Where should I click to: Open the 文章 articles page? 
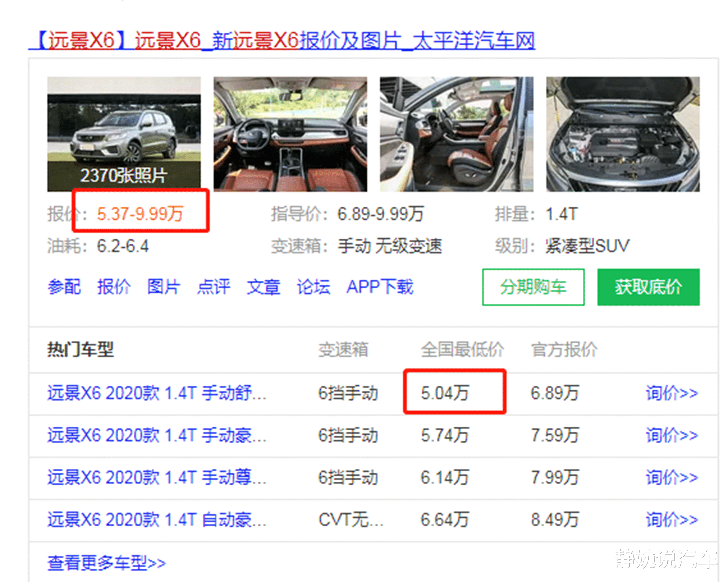pyautogui.click(x=263, y=287)
